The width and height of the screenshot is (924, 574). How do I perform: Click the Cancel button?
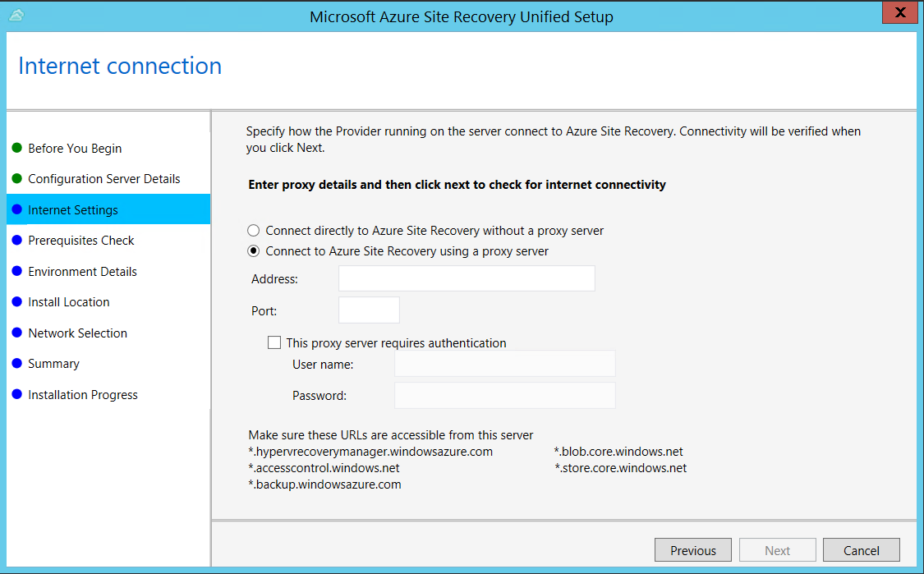(861, 549)
